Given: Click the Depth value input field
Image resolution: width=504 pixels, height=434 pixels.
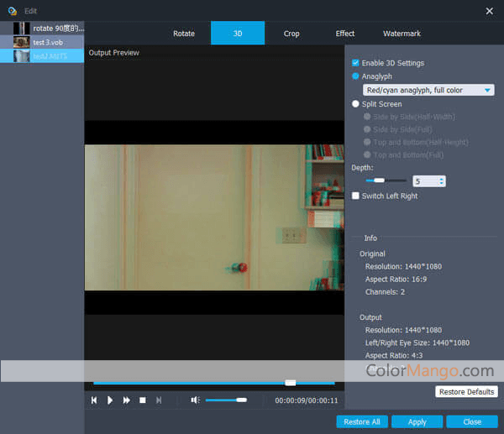Looking at the screenshot, I should (x=424, y=180).
